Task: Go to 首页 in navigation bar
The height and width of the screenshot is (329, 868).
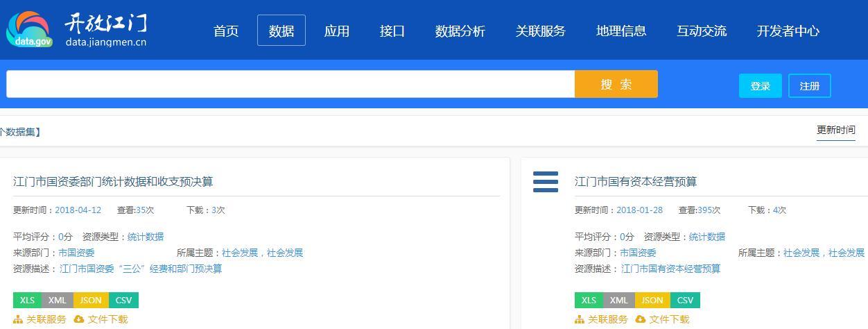Action: pyautogui.click(x=226, y=31)
